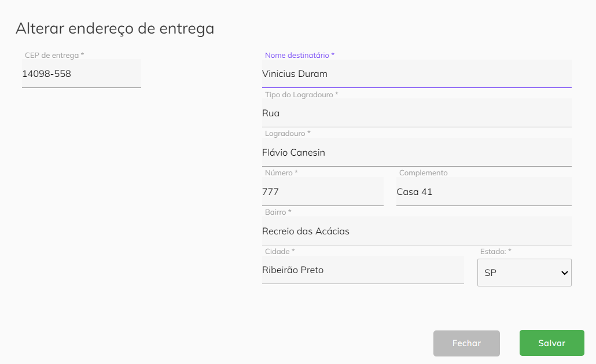
Task: Click the chevron arrow of the Estado select
Action: click(564, 273)
